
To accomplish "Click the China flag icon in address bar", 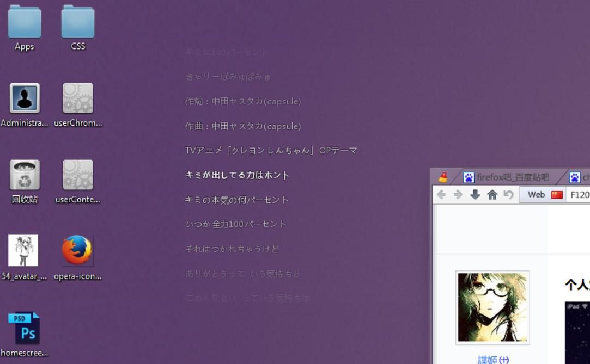I will [557, 195].
